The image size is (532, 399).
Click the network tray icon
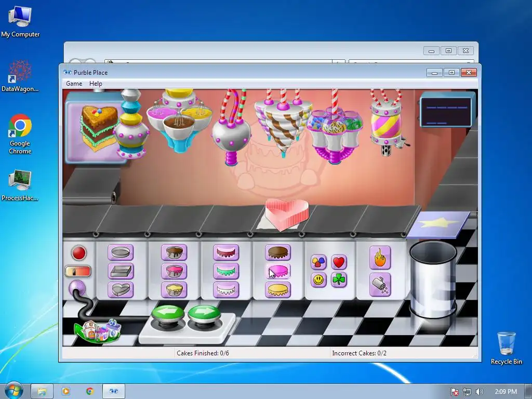coord(467,392)
